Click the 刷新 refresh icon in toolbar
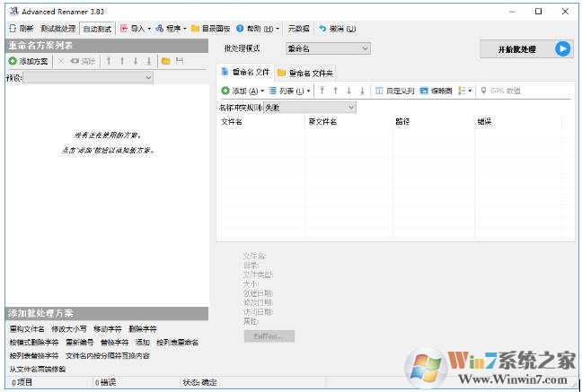The image size is (582, 392). 13,28
